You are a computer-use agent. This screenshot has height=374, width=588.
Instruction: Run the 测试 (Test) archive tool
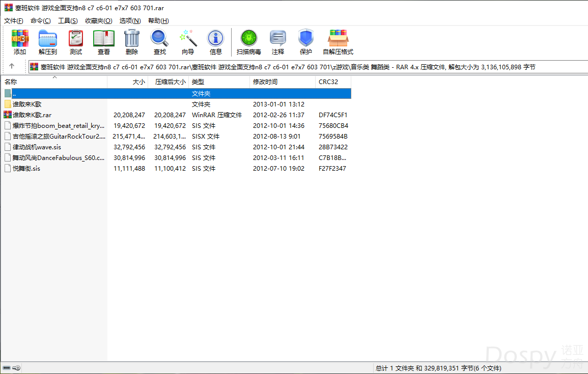76,42
